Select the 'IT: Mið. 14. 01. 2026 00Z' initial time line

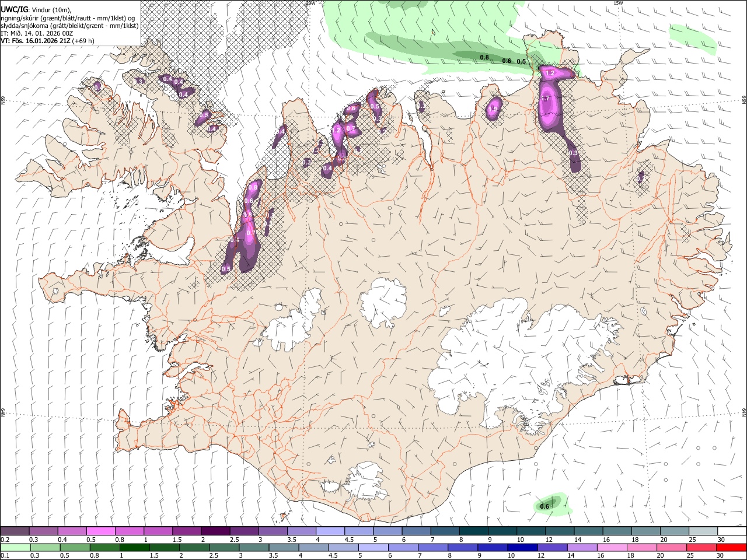click(x=37, y=33)
